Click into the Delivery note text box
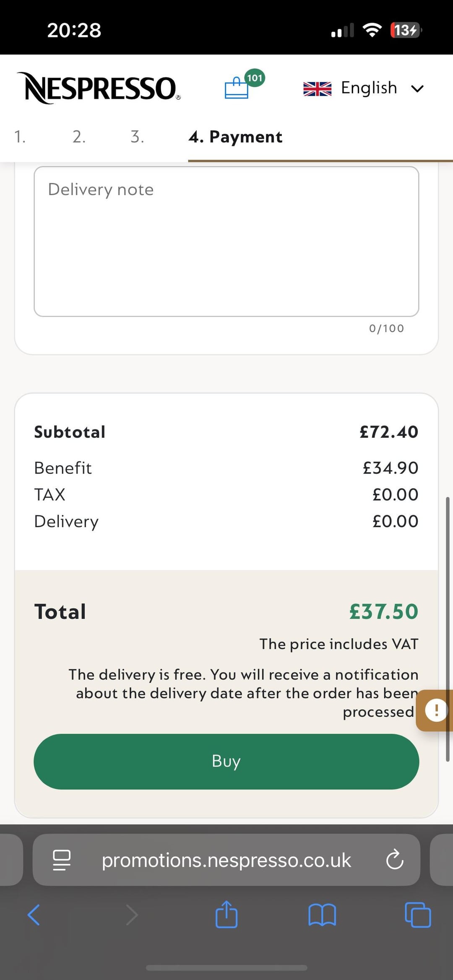 point(226,241)
